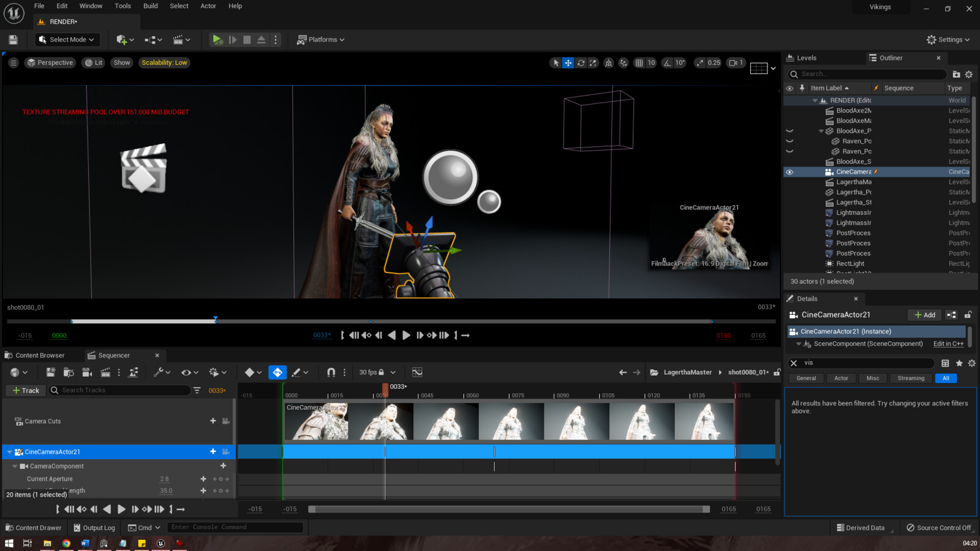This screenshot has width=980, height=551.
Task: Select LagerthaMa level sequence in Outliner
Action: tap(853, 182)
